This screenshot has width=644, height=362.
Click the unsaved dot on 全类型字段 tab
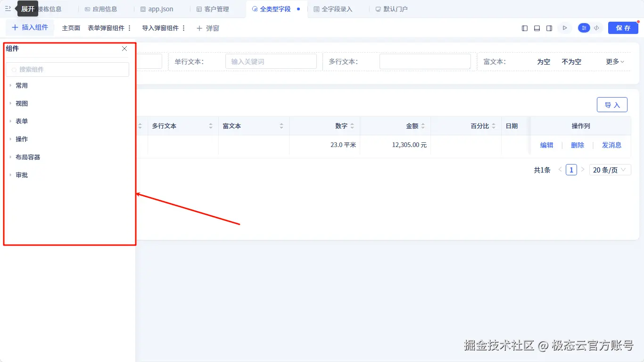(x=298, y=9)
